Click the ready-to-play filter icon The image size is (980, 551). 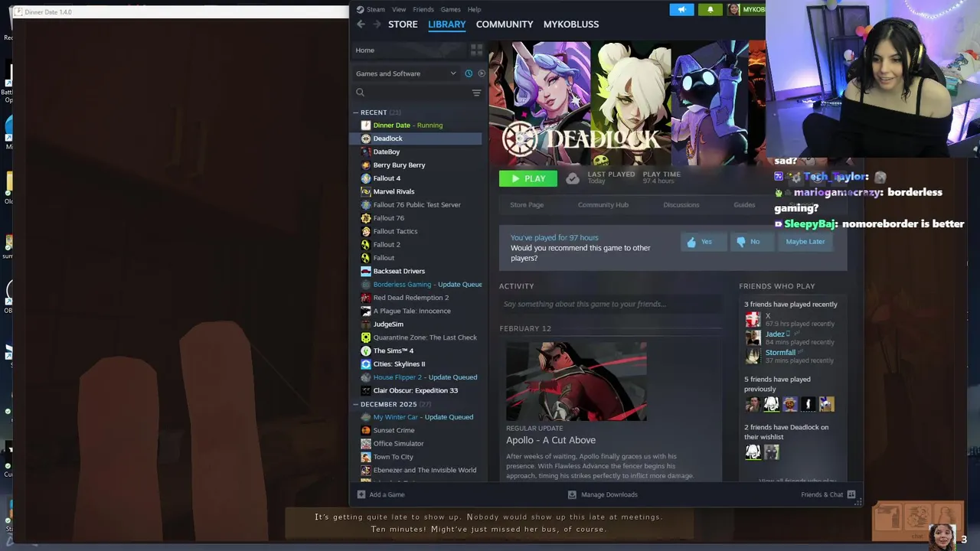pos(482,73)
